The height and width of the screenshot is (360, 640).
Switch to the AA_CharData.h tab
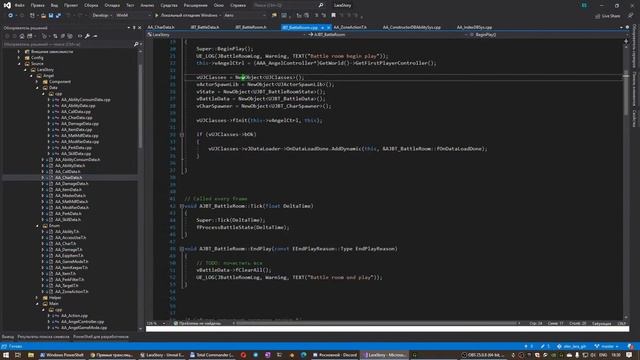coord(161,27)
